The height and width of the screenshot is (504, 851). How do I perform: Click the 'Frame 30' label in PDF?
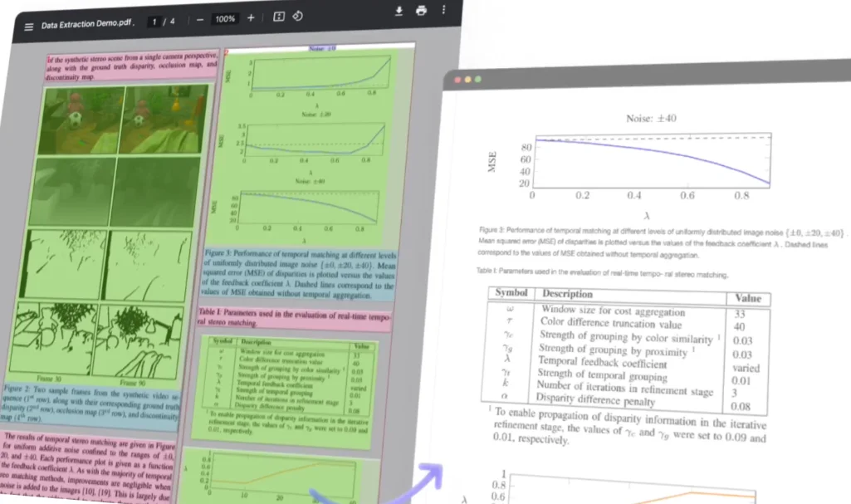pyautogui.click(x=49, y=379)
